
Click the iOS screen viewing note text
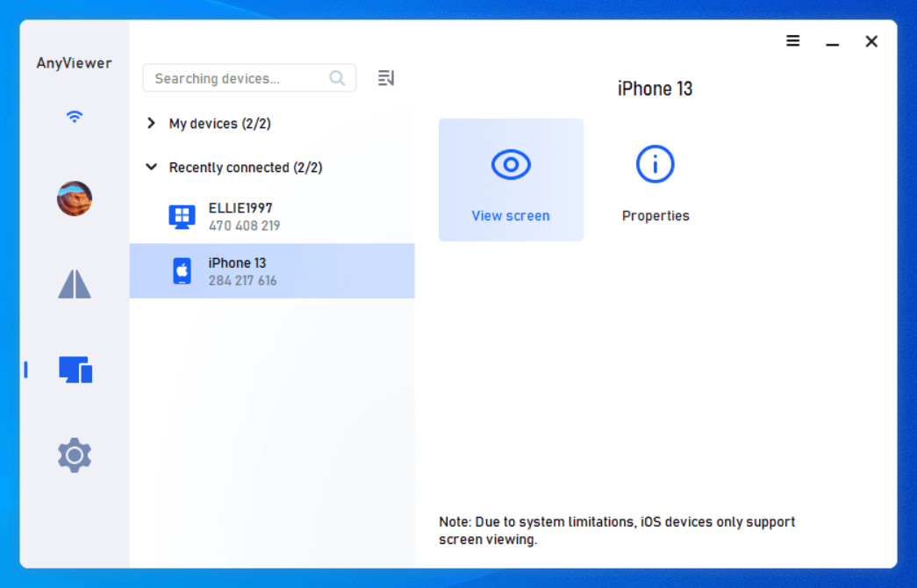click(x=617, y=531)
